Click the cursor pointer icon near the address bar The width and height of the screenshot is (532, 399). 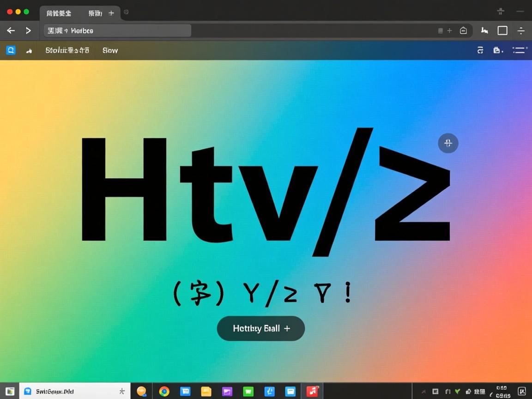pos(484,30)
